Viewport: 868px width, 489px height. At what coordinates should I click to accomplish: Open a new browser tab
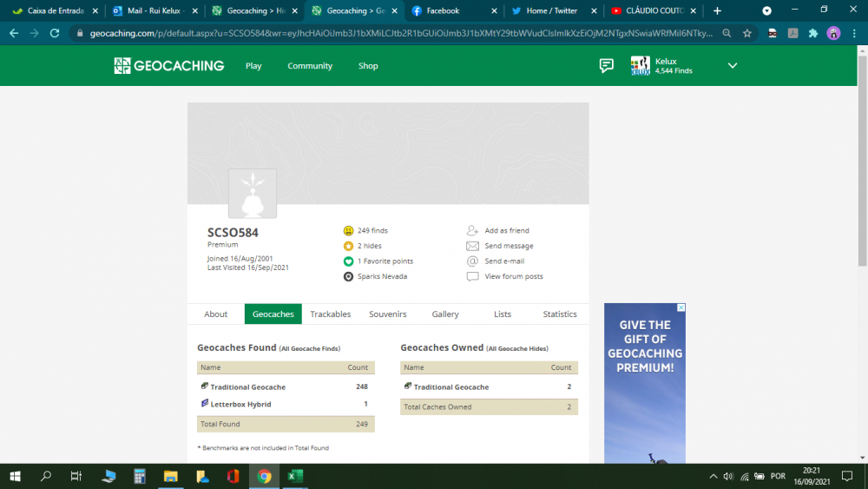718,10
